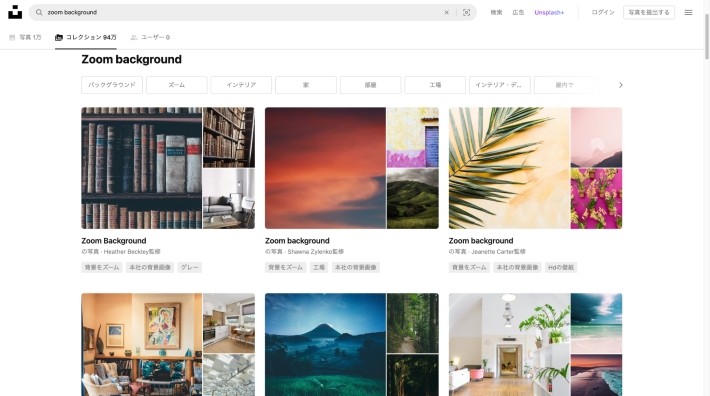The width and height of the screenshot is (710, 396).
Task: Open the Unsplash home logo
Action: (15, 12)
